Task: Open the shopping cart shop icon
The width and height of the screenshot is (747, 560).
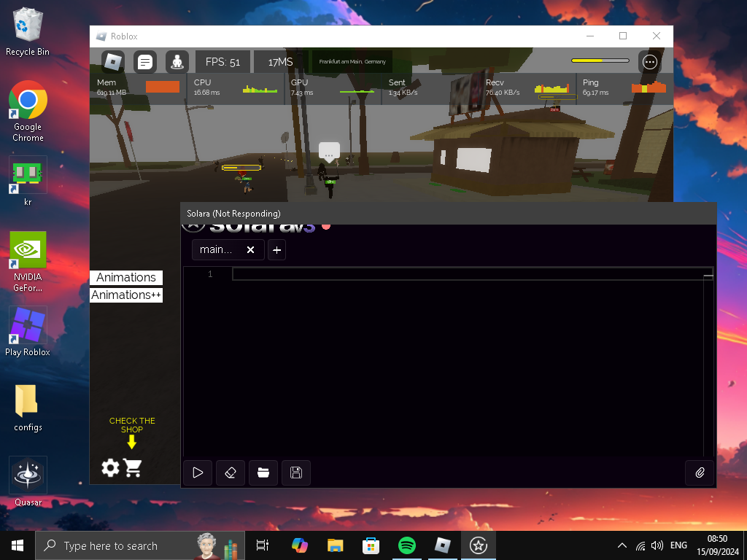Action: coord(133,467)
